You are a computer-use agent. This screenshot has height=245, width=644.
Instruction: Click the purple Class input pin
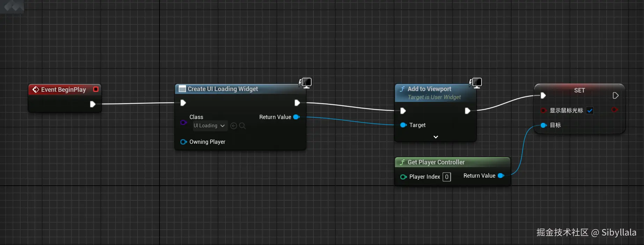(x=183, y=122)
